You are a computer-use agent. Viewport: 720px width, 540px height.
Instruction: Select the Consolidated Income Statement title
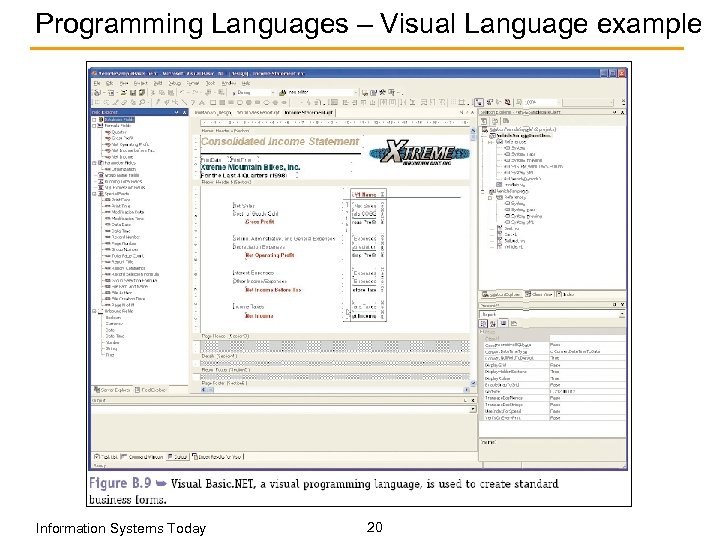tap(280, 141)
